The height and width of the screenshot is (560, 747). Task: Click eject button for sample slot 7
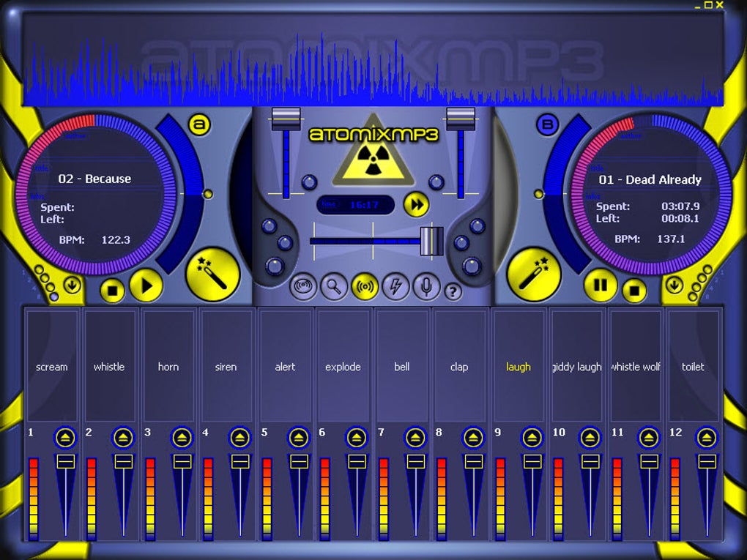pyautogui.click(x=415, y=437)
